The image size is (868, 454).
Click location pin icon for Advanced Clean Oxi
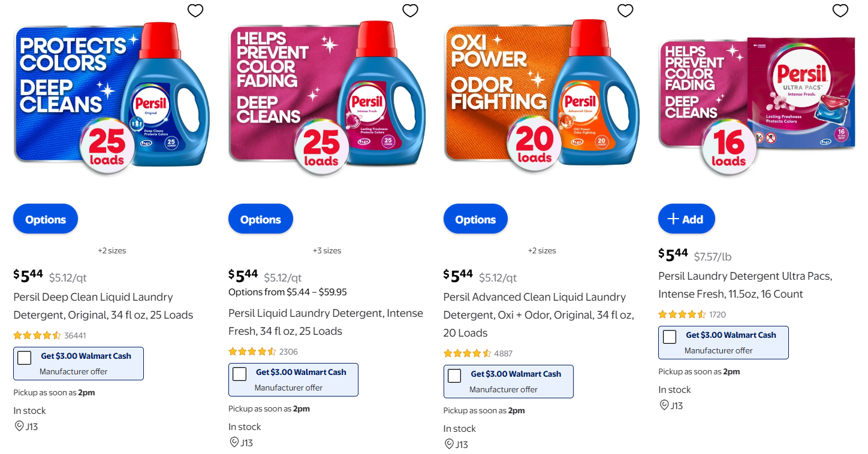(x=449, y=444)
